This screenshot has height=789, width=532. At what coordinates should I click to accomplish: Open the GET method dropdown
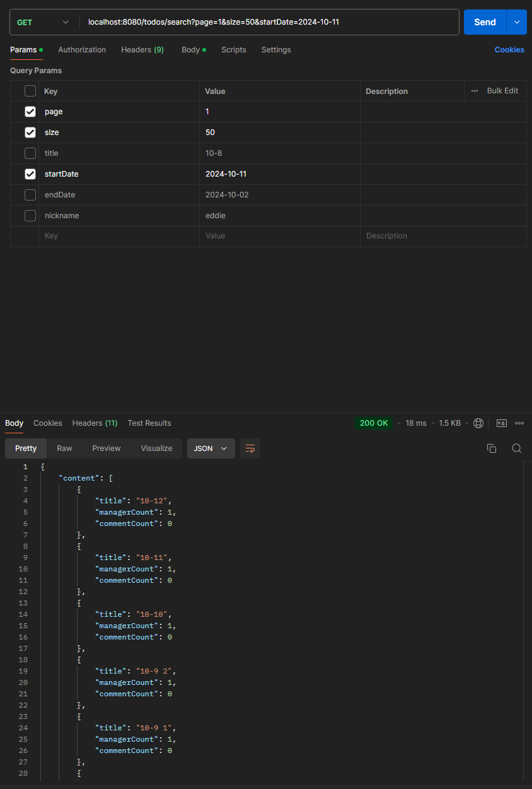(43, 22)
